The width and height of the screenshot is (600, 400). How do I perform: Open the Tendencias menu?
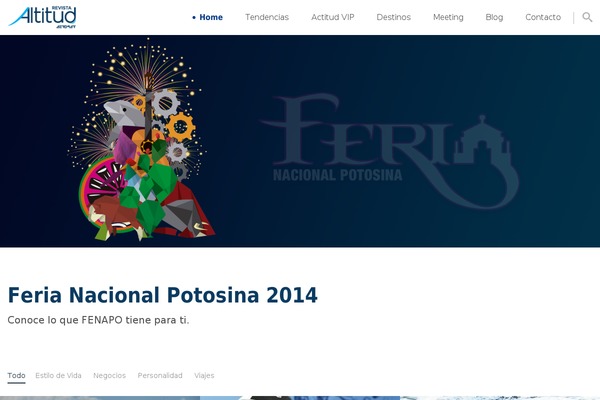click(267, 17)
